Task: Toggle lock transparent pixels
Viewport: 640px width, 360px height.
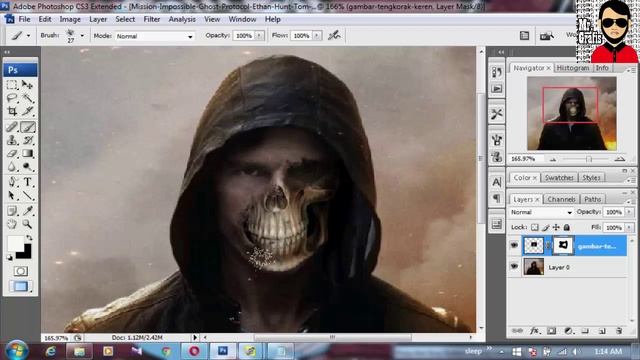Action: 535,227
